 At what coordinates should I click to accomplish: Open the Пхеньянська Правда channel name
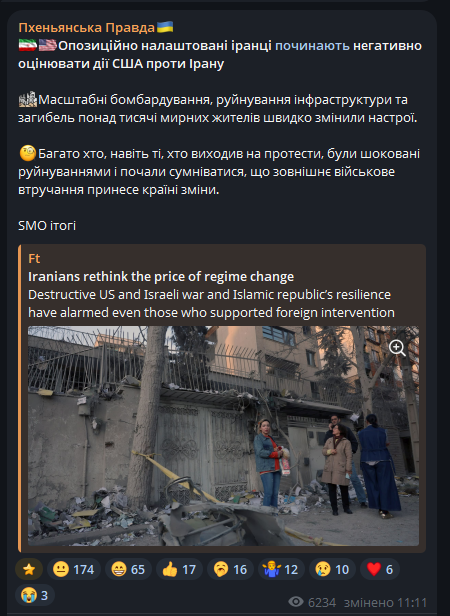[x=86, y=28]
